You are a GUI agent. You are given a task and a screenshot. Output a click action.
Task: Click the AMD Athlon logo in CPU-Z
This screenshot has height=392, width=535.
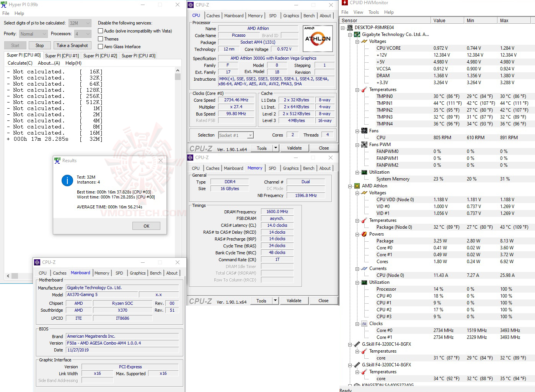click(318, 38)
